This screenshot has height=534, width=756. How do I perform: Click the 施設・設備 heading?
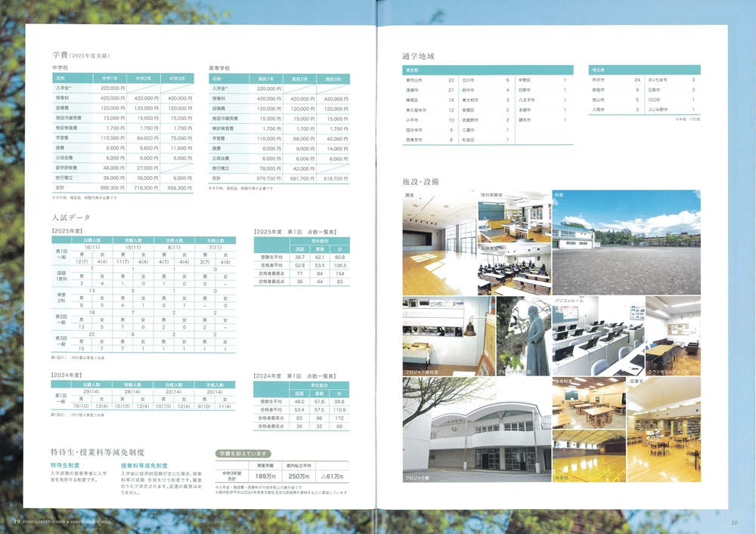click(x=421, y=181)
